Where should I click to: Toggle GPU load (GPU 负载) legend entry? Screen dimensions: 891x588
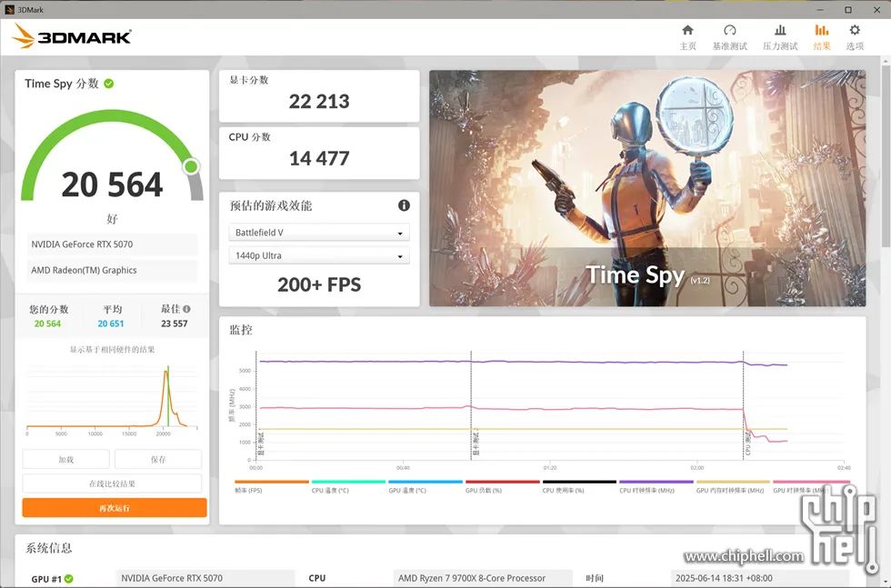click(502, 486)
